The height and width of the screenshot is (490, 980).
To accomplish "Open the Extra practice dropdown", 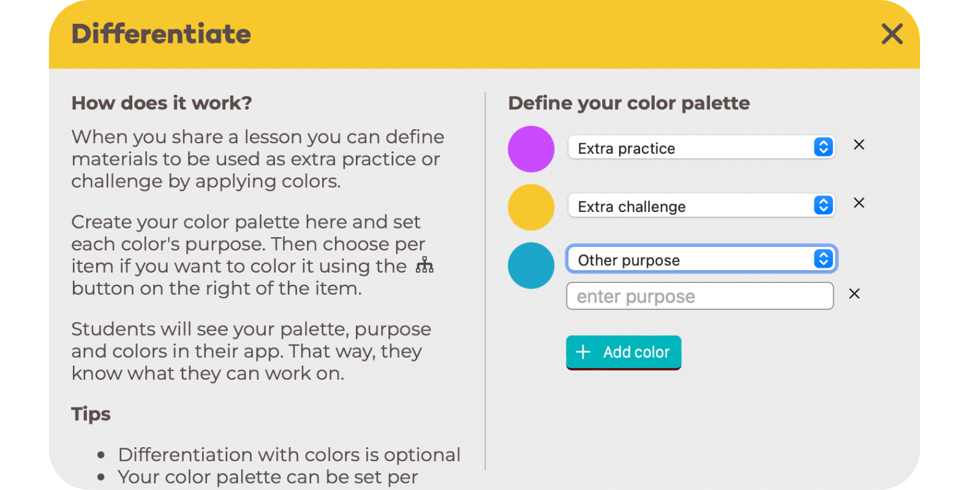I will click(x=701, y=147).
